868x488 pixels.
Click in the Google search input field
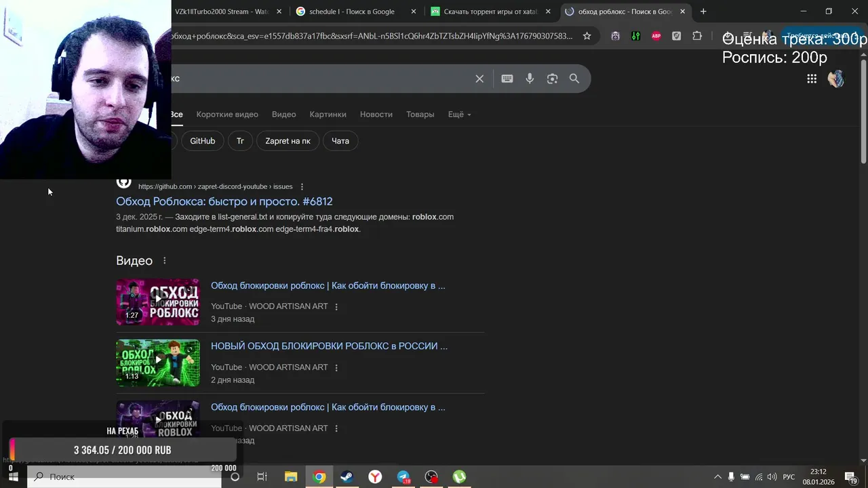[x=319, y=79]
